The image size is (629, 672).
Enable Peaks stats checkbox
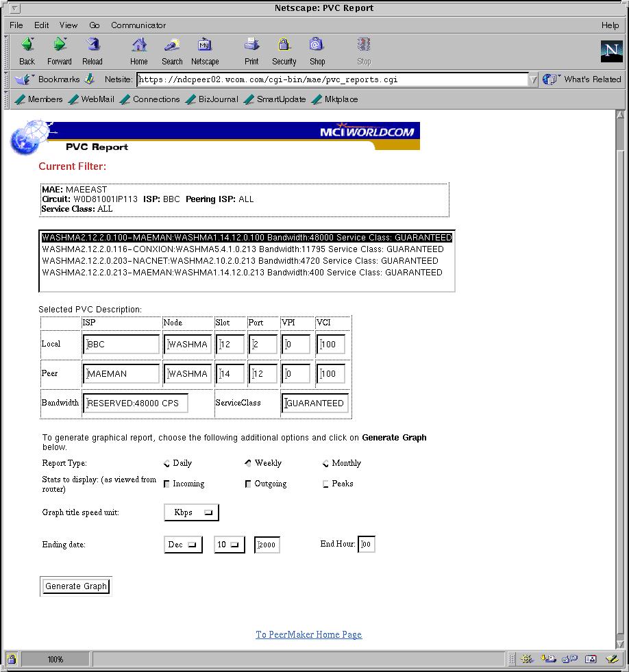(x=325, y=484)
